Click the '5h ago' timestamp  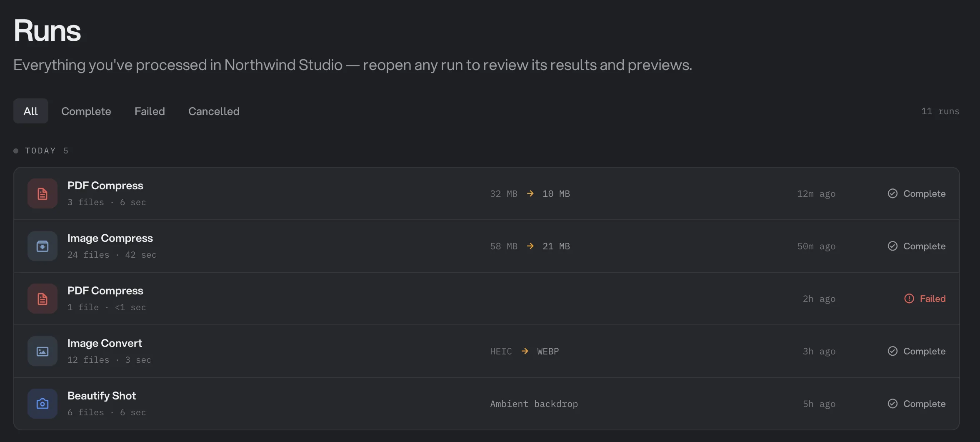tap(819, 404)
